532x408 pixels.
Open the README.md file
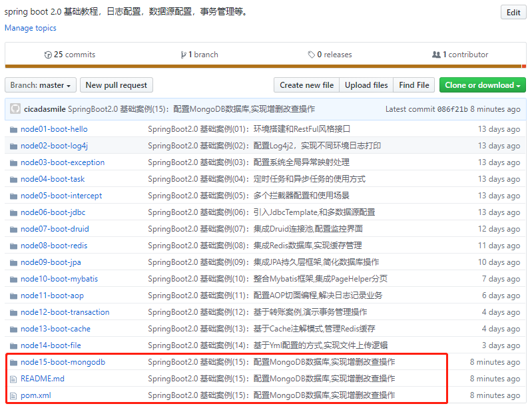pyautogui.click(x=43, y=379)
